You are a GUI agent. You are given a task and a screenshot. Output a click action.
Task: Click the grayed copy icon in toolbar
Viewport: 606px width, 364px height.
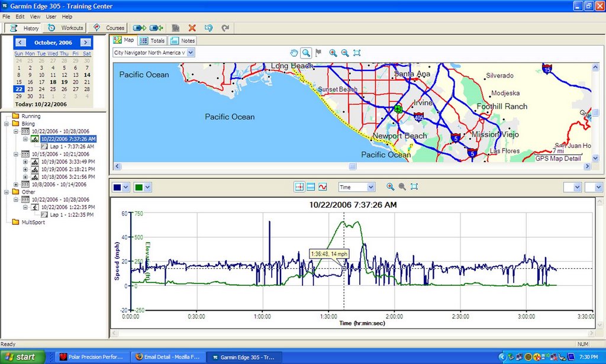[x=175, y=28]
